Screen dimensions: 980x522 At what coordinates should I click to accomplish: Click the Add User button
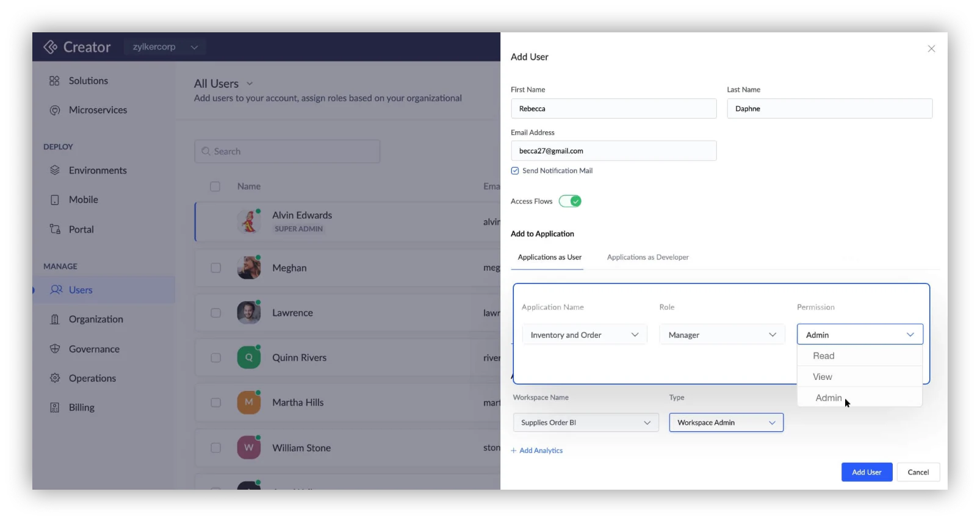coord(867,472)
